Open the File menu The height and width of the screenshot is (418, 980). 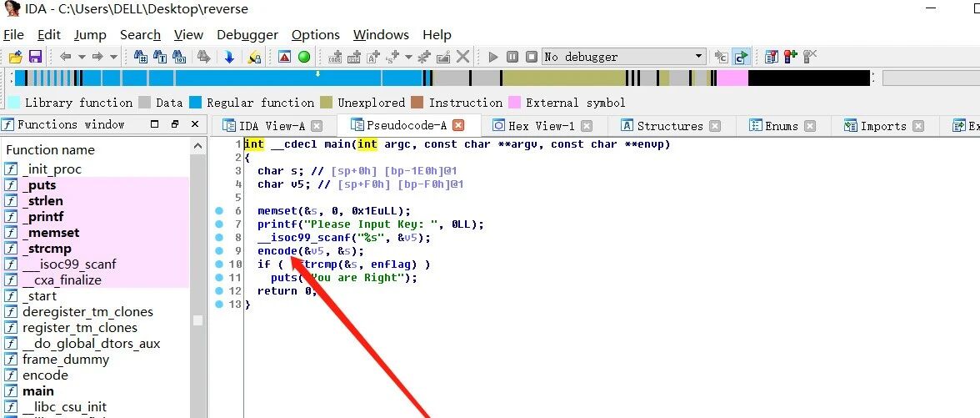13,35
